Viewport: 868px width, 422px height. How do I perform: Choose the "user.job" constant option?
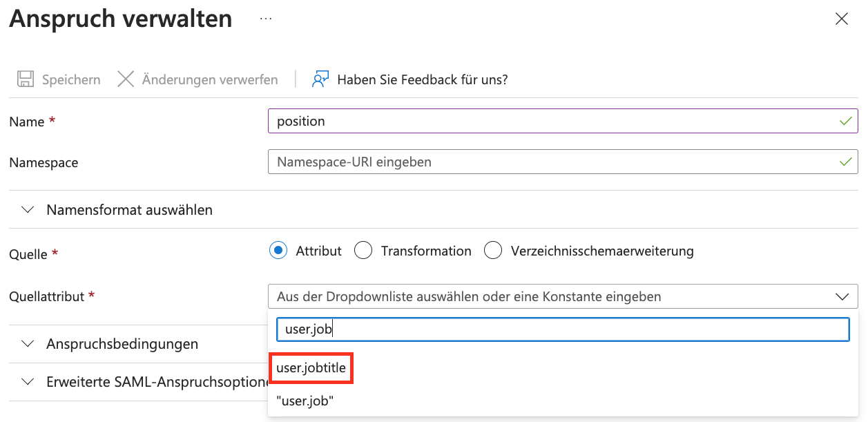pos(305,401)
